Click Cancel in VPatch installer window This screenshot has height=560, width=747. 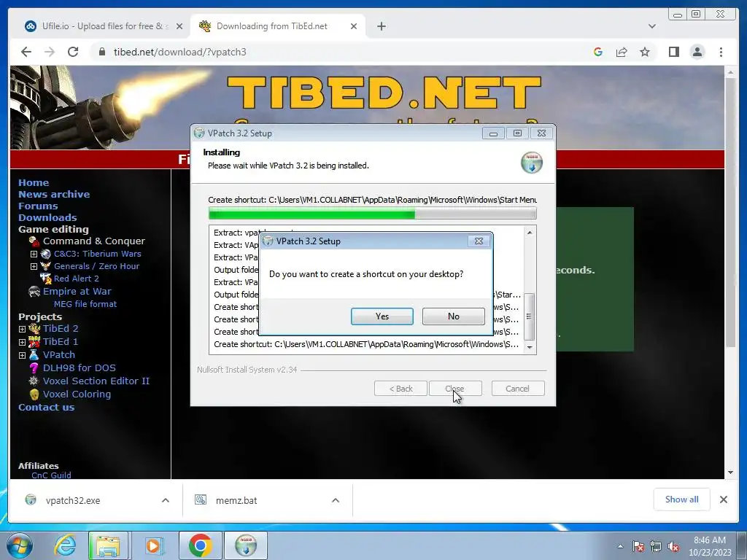tap(517, 389)
